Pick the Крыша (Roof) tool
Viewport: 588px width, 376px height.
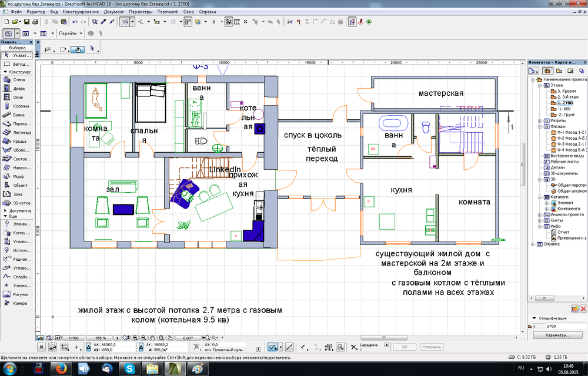point(16,142)
